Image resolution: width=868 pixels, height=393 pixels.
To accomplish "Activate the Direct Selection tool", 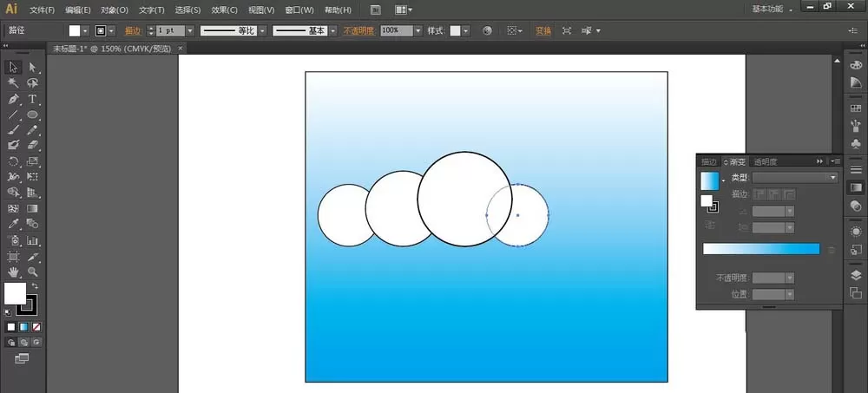I will (x=33, y=68).
